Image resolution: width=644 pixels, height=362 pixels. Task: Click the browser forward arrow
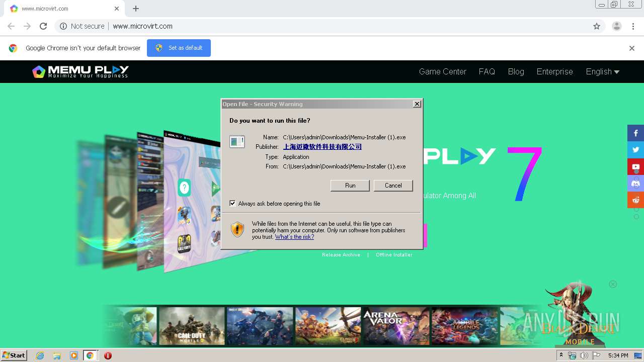27,26
